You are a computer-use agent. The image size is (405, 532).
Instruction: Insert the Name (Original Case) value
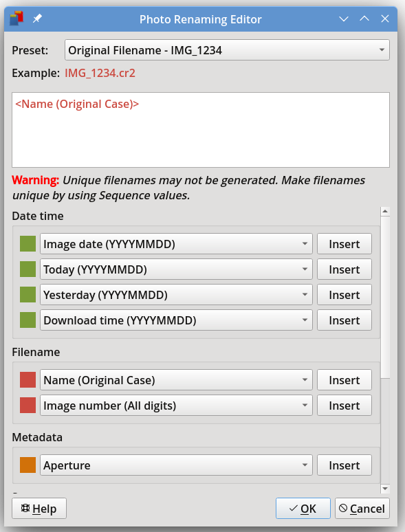[x=344, y=380]
